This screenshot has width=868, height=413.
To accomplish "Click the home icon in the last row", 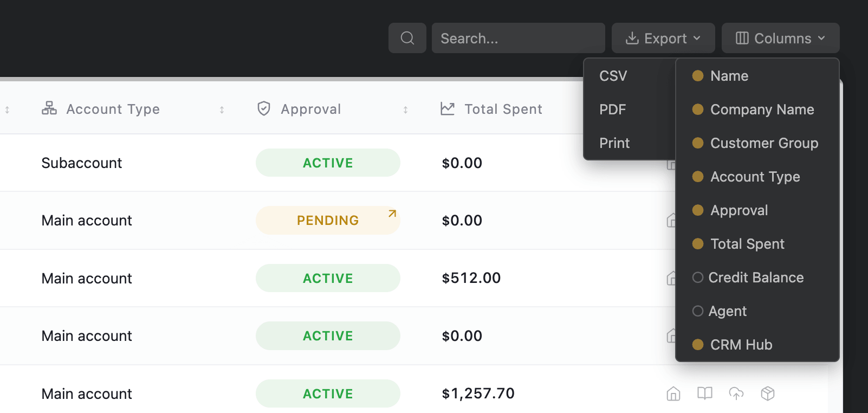I will (673, 393).
